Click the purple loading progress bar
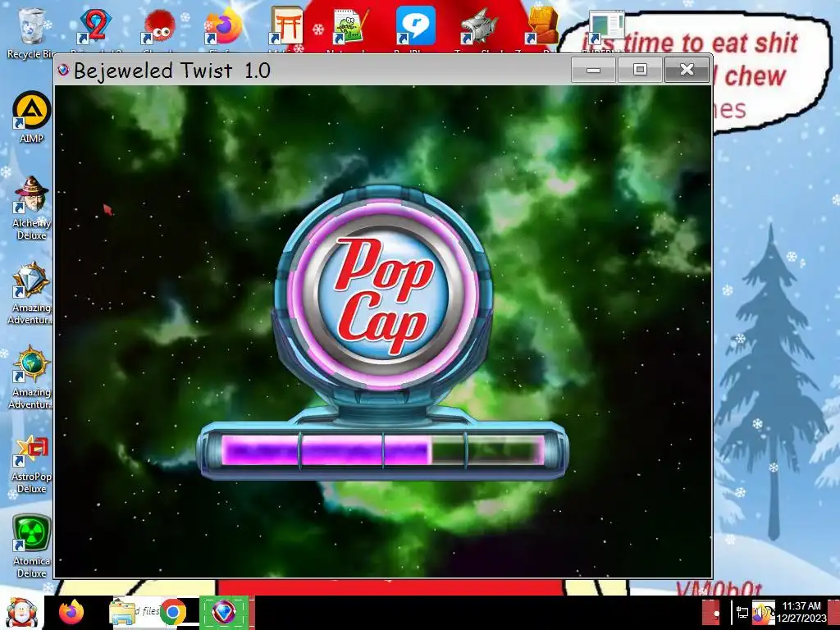This screenshot has width=840, height=630. point(383,450)
